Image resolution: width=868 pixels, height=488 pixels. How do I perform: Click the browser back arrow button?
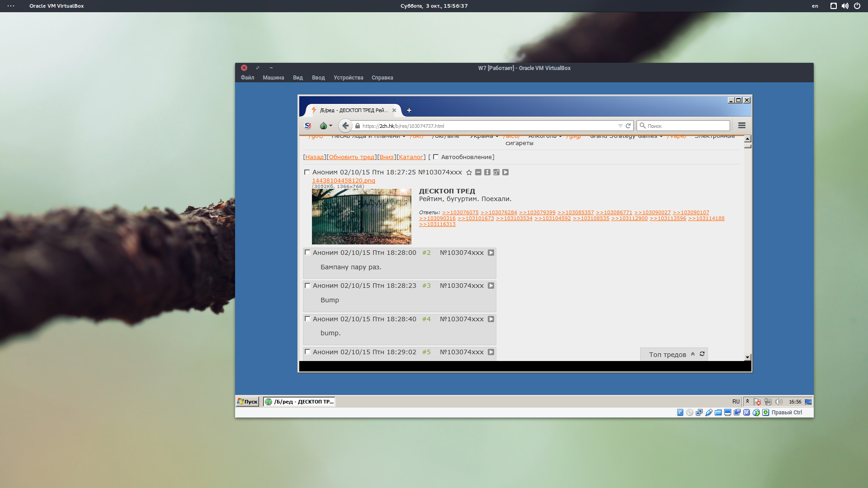345,126
